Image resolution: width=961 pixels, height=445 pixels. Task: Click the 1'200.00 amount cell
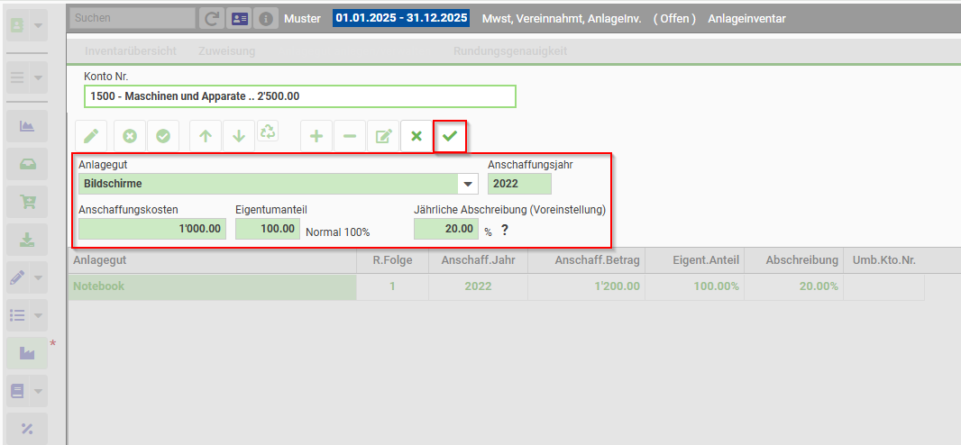587,287
